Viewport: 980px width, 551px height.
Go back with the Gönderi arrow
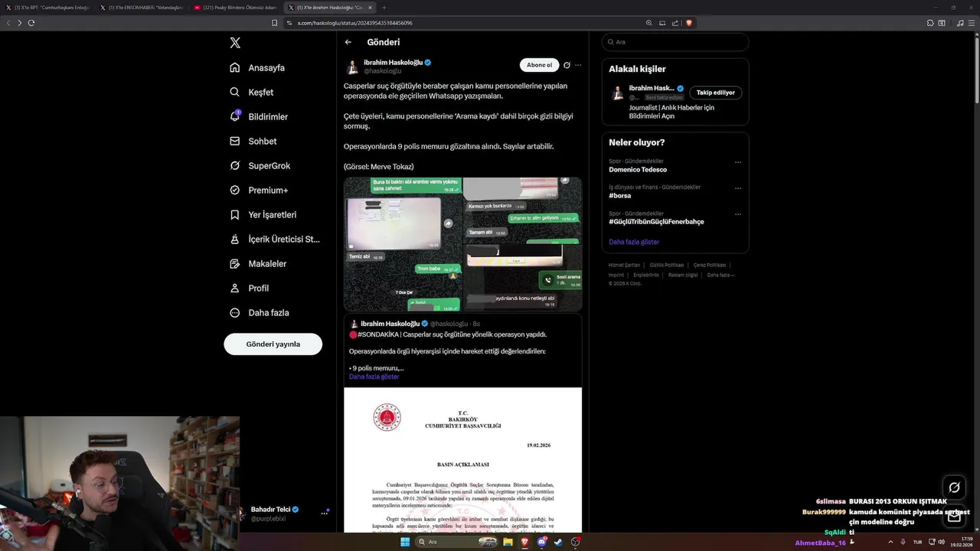click(348, 42)
